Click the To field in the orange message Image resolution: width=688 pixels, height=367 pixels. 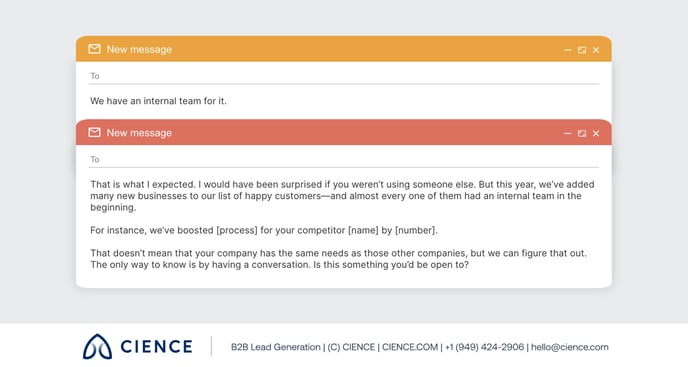point(344,76)
